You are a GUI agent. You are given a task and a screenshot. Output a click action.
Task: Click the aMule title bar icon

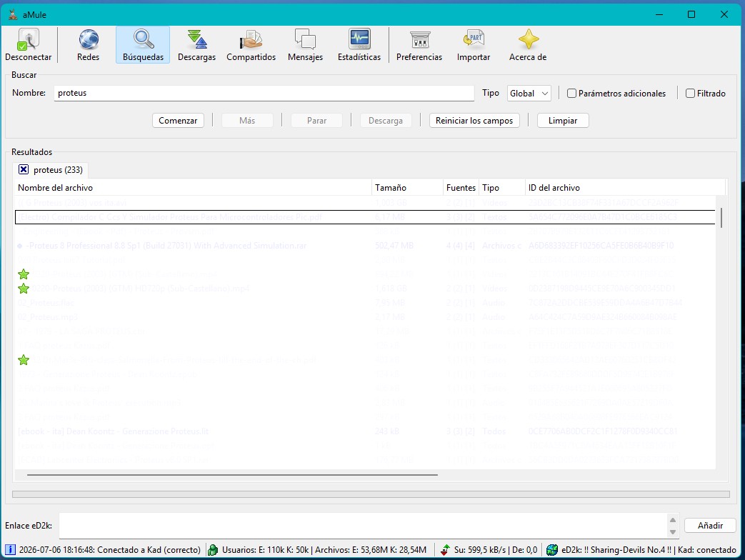tap(13, 15)
